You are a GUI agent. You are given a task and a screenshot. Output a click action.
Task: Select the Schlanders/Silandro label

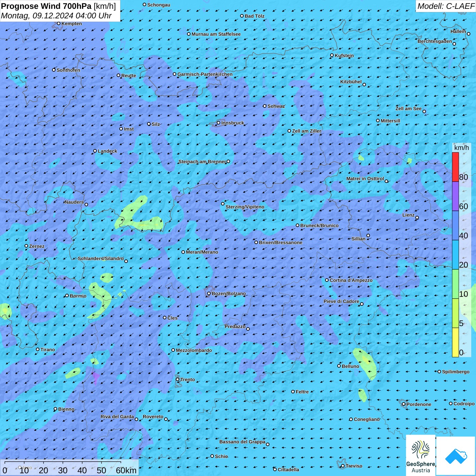click(101, 258)
